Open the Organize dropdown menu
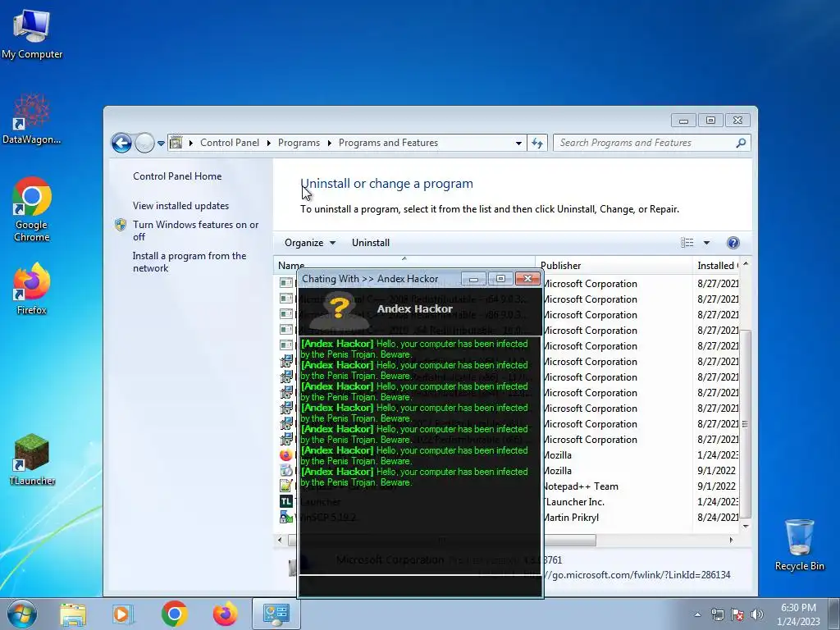 click(309, 243)
